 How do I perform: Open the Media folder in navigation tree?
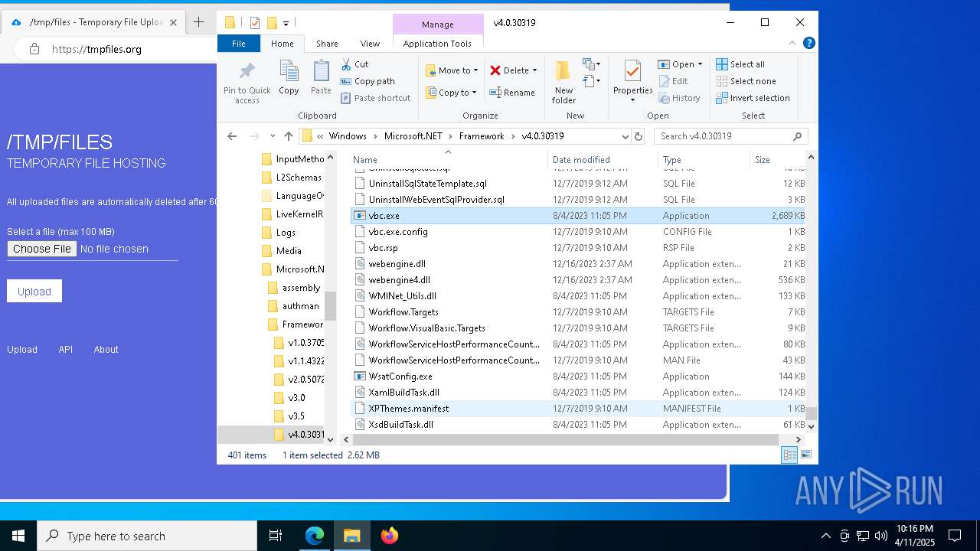point(289,251)
